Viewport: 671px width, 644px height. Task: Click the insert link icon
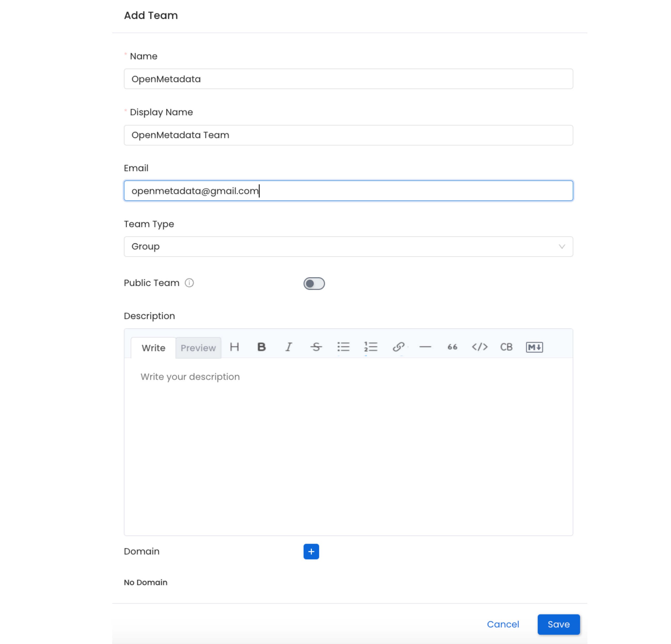pyautogui.click(x=398, y=347)
